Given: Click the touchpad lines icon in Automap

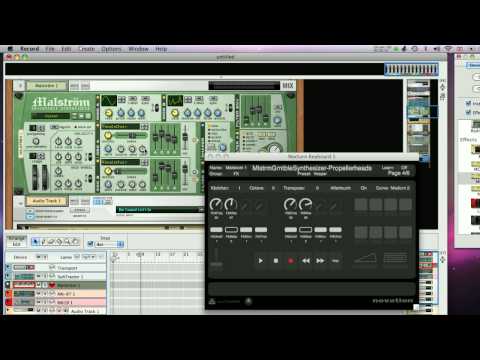Looking at the screenshot, I should [x=395, y=258].
